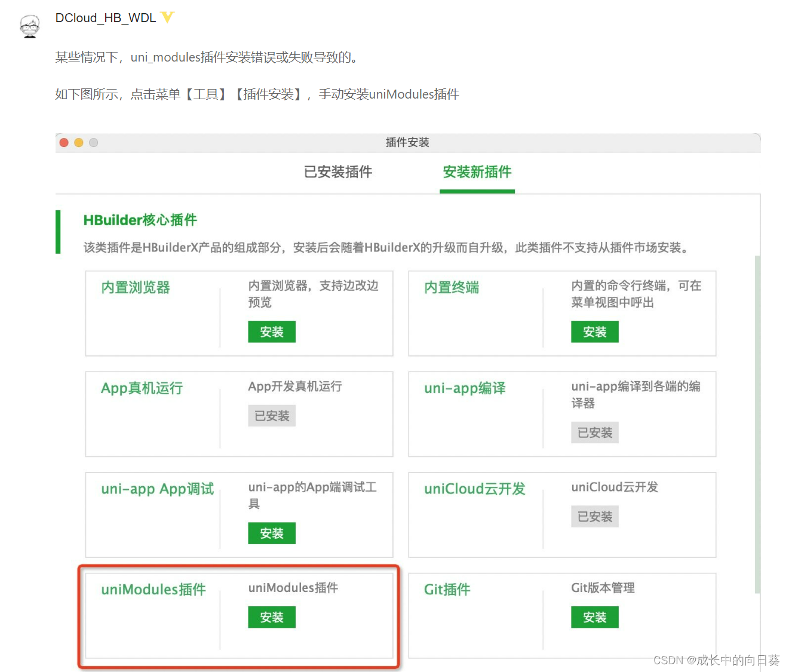Image resolution: width=789 pixels, height=672 pixels.
Task: Click the uniModules插件 plugin title
Action: (153, 590)
